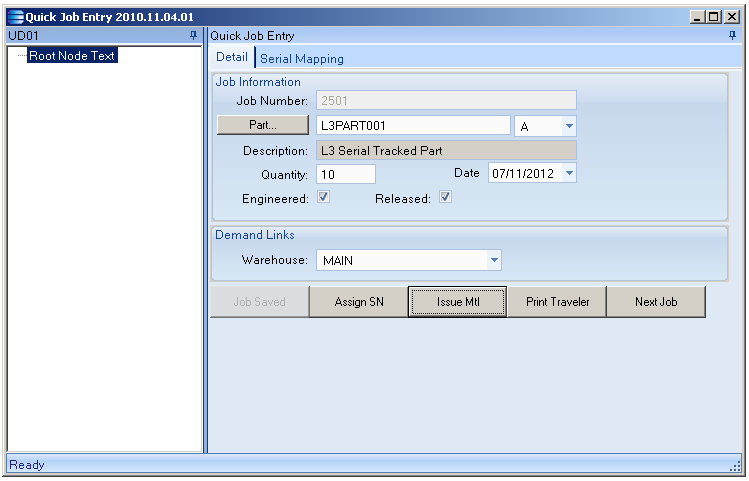Click the Job Saved button

[260, 301]
